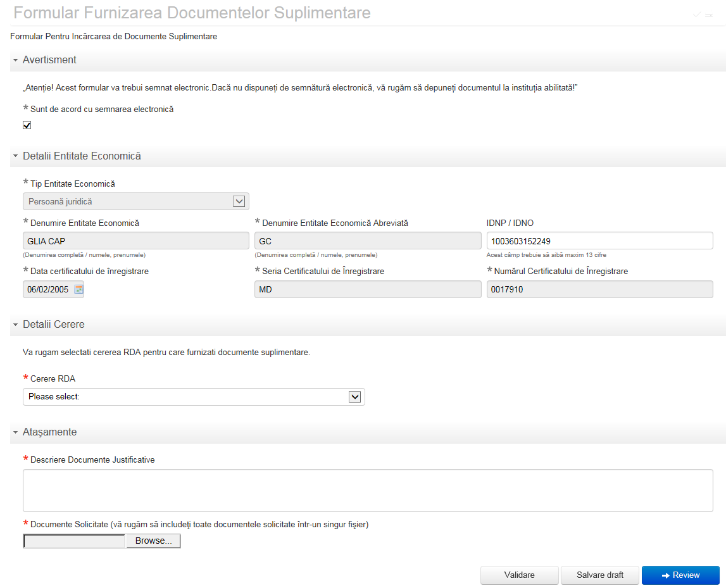Collapse the Detalii Cerere section
Image resolution: width=726 pixels, height=588 pixels.
tap(16, 325)
